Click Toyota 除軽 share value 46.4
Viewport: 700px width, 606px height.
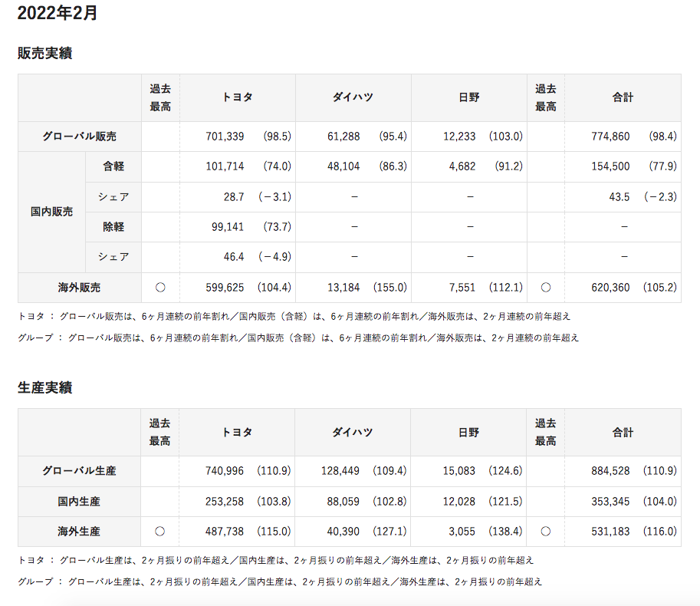pos(234,257)
